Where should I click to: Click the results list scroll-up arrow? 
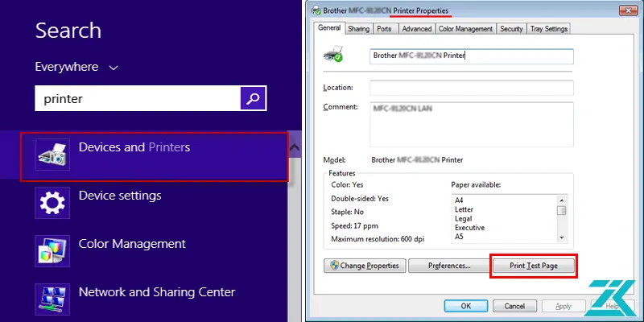295,148
